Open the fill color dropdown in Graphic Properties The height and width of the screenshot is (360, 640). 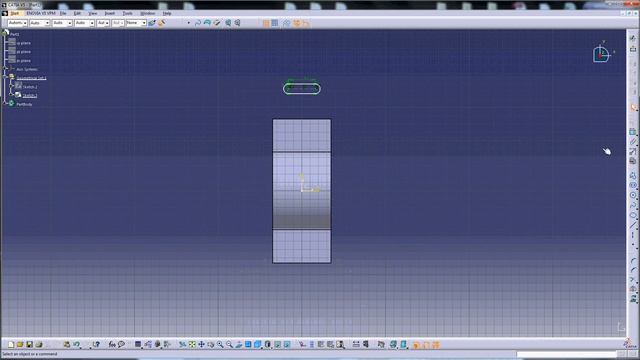point(18,23)
